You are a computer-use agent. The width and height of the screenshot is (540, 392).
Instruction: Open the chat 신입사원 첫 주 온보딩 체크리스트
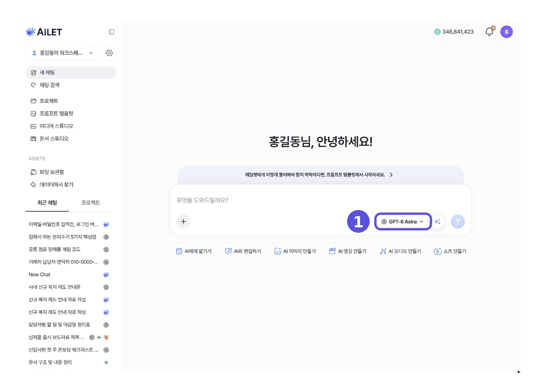coord(69,350)
